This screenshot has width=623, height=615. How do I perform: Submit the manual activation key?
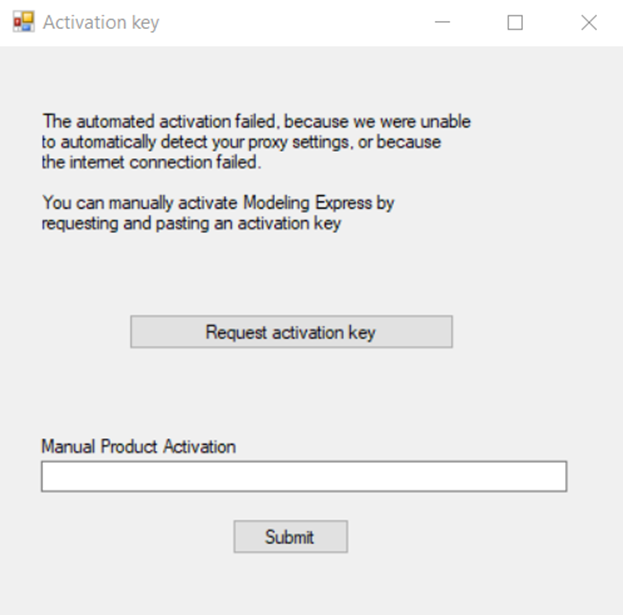click(x=290, y=537)
